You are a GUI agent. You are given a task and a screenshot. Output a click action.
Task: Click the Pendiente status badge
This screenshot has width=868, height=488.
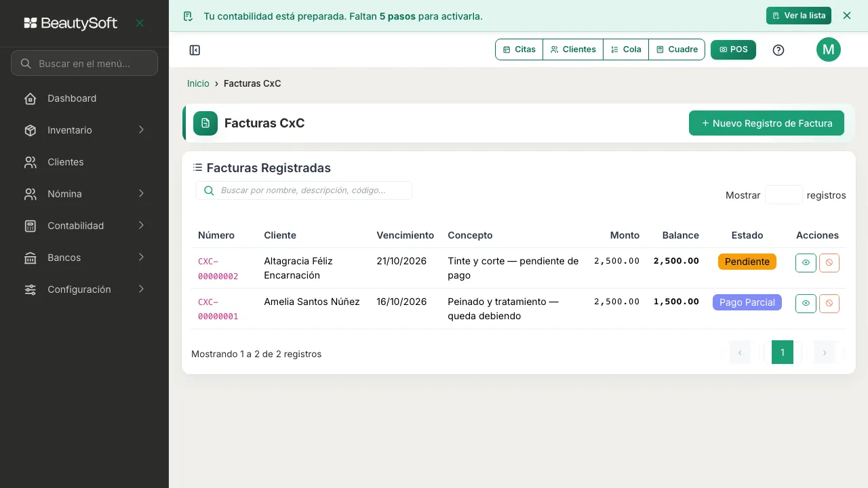747,262
